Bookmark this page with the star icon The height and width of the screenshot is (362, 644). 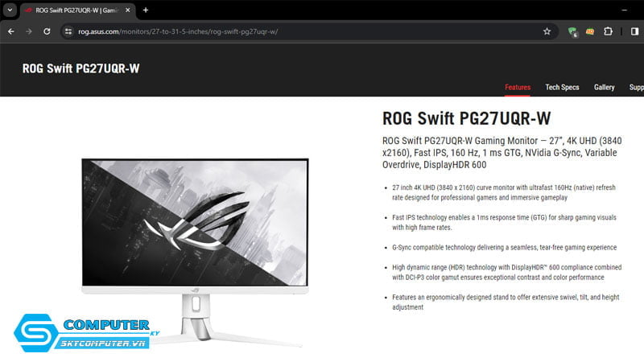coord(547,31)
